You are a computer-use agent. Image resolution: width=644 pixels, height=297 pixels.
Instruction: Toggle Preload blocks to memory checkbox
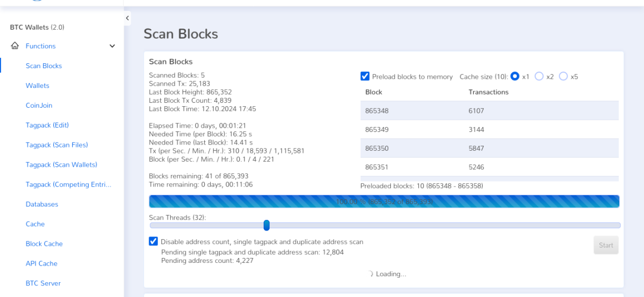click(365, 76)
